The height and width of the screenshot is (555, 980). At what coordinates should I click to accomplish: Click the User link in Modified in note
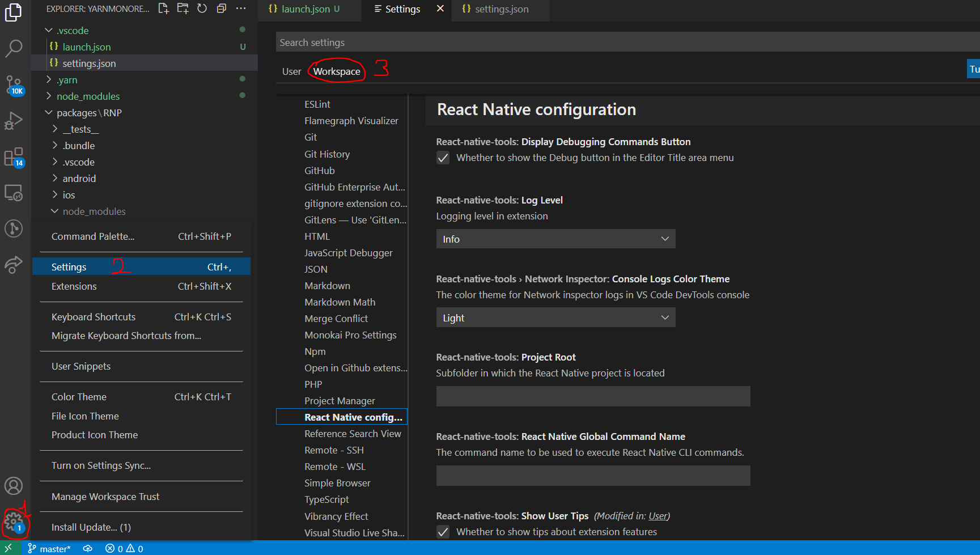[x=657, y=516]
